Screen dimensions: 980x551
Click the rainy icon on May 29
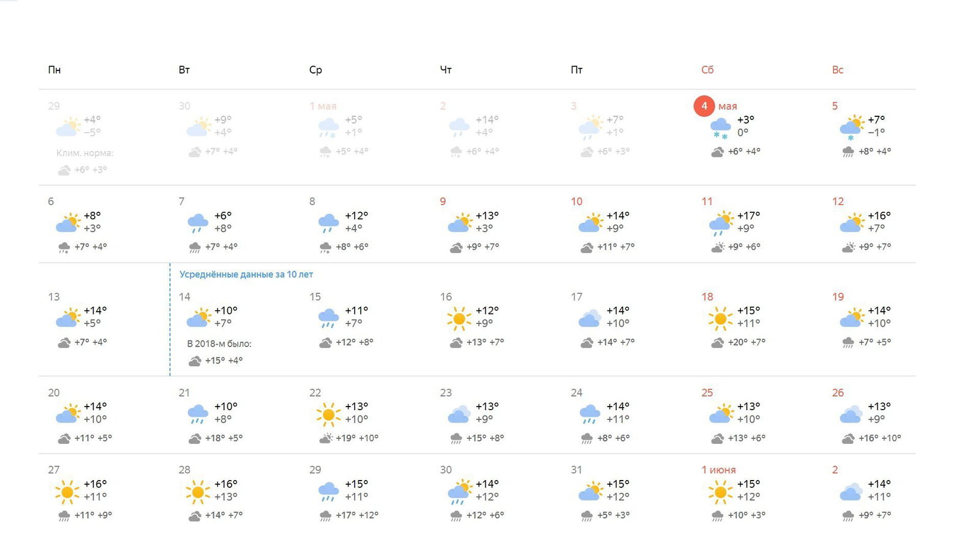[328, 492]
